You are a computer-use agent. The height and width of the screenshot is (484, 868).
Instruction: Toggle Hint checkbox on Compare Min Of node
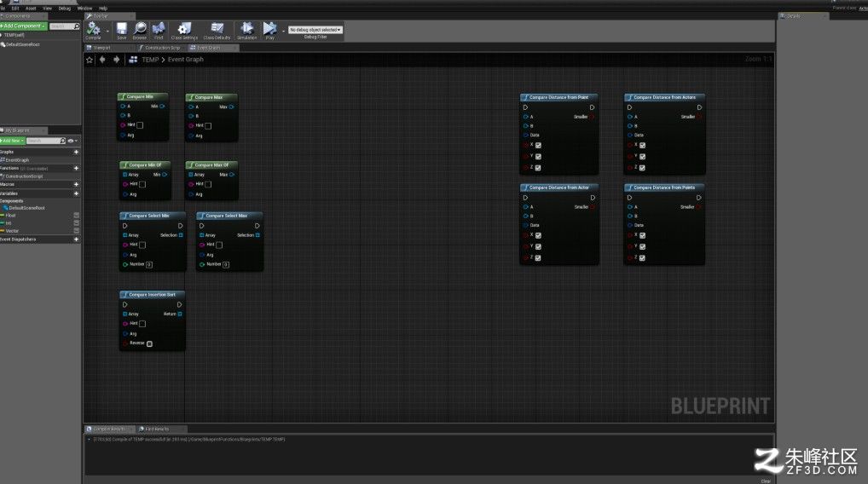click(x=142, y=184)
